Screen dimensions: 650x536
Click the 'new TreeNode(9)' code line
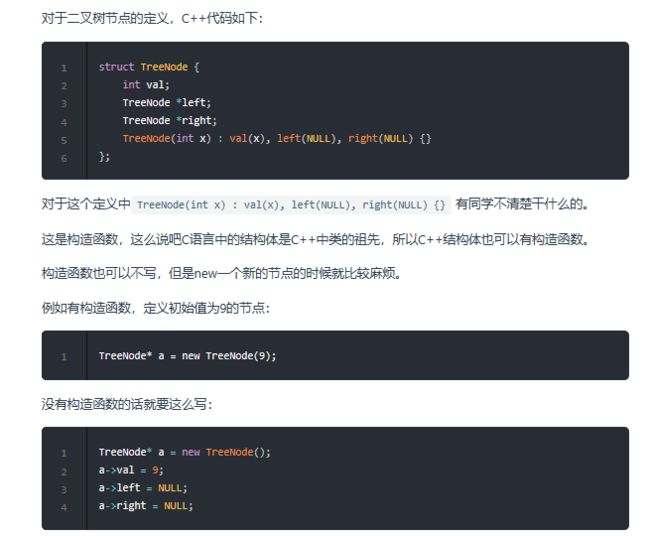click(x=187, y=356)
